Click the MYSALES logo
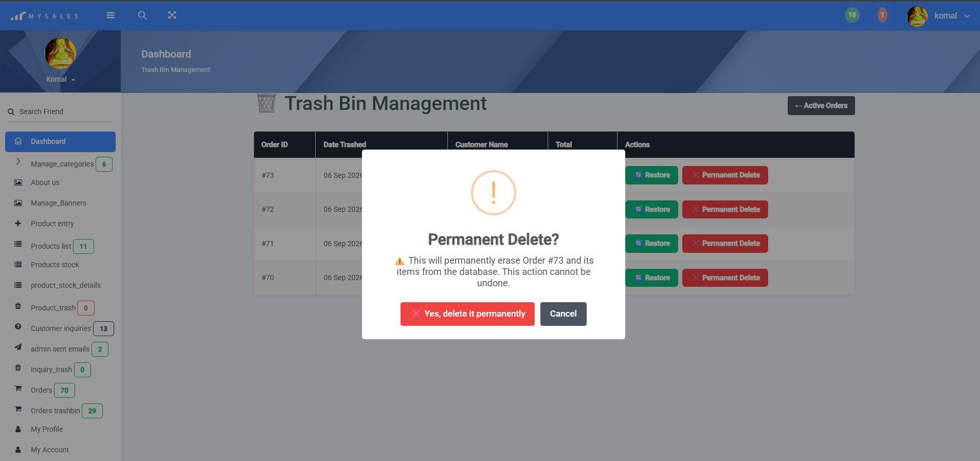Viewport: 980px width, 461px height. (x=45, y=16)
